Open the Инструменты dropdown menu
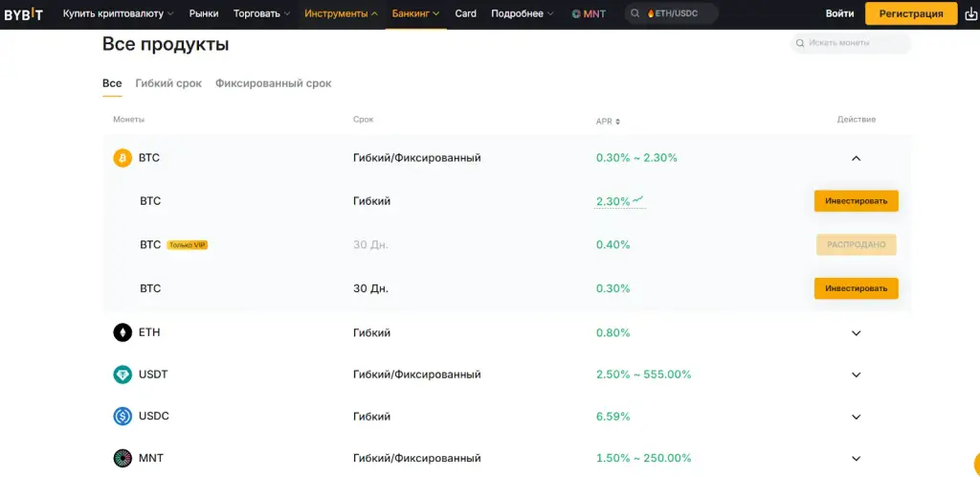This screenshot has height=477, width=980. coord(342,13)
